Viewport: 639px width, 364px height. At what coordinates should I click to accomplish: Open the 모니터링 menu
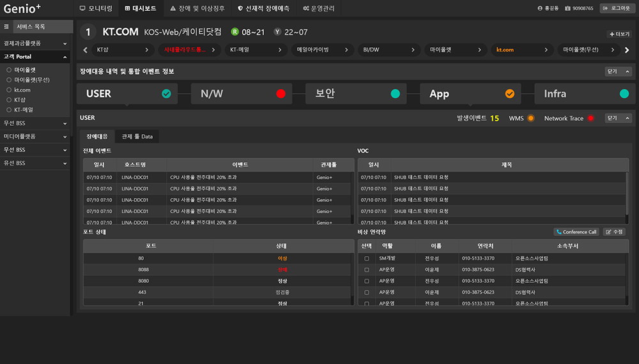click(x=96, y=8)
